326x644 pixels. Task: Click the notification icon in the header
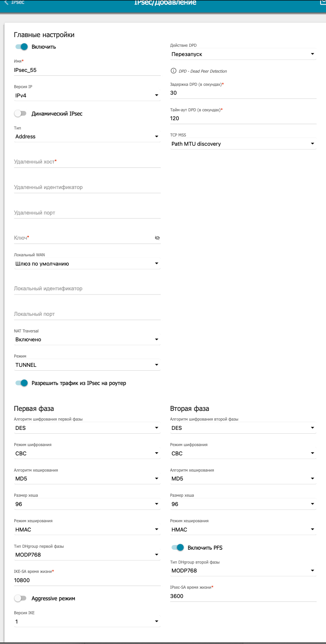click(323, 2)
